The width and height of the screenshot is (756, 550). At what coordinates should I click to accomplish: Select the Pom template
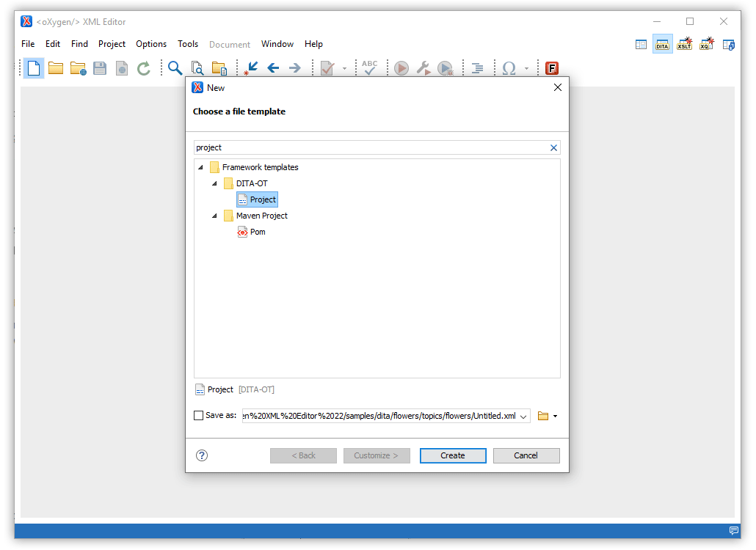pyautogui.click(x=252, y=232)
